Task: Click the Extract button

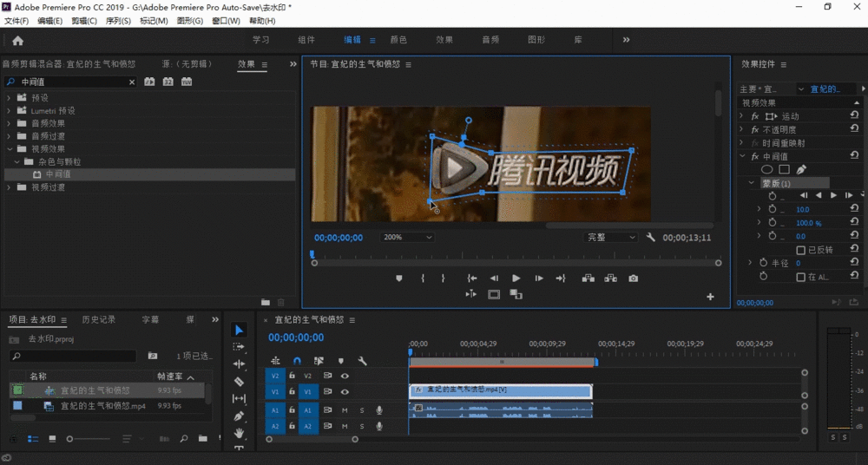Action: tap(610, 278)
